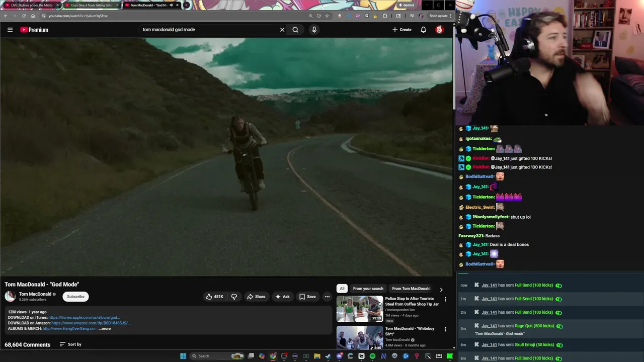644x362 pixels.
Task: Click Jay_141 in the Skull Emoji alert
Action: (489, 345)
